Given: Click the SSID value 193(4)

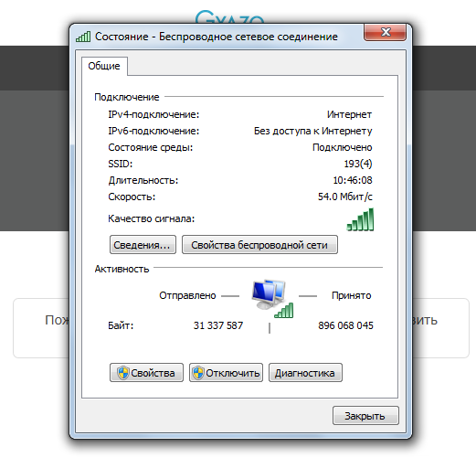Looking at the screenshot, I should click(358, 164).
